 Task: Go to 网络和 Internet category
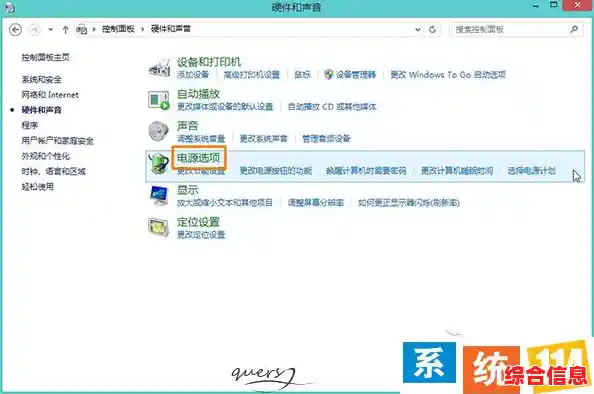pos(50,95)
